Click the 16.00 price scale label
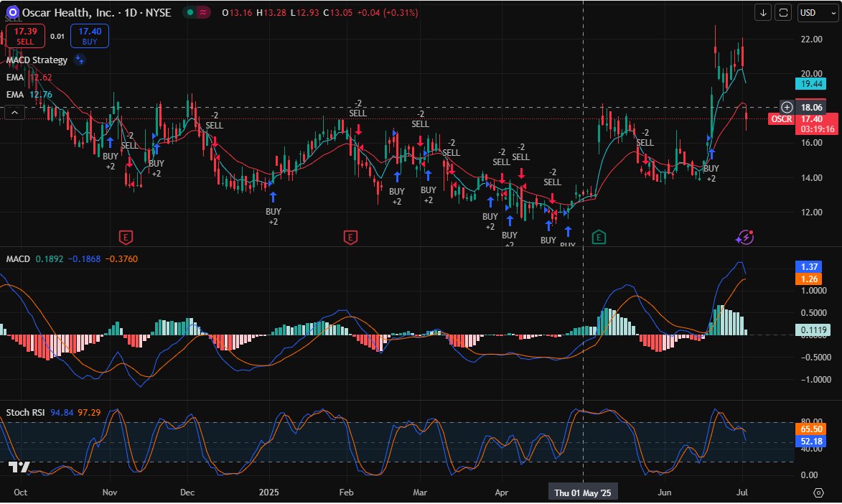842x504 pixels. point(811,142)
